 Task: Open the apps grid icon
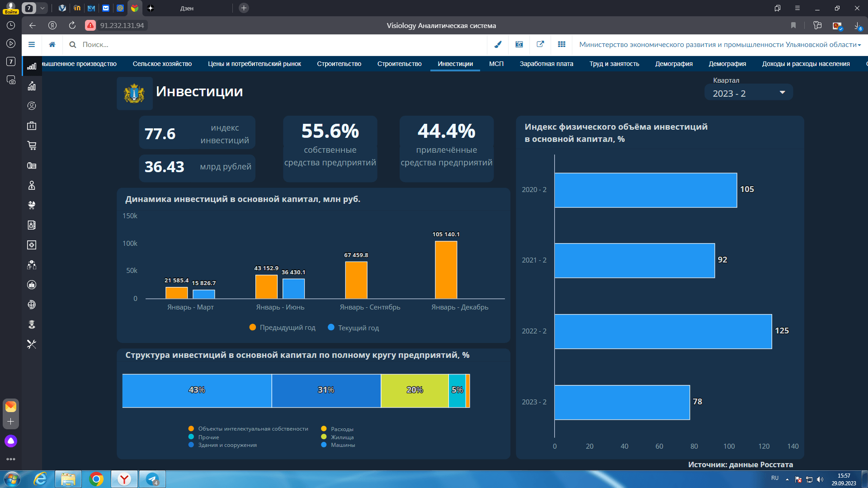[x=561, y=44]
